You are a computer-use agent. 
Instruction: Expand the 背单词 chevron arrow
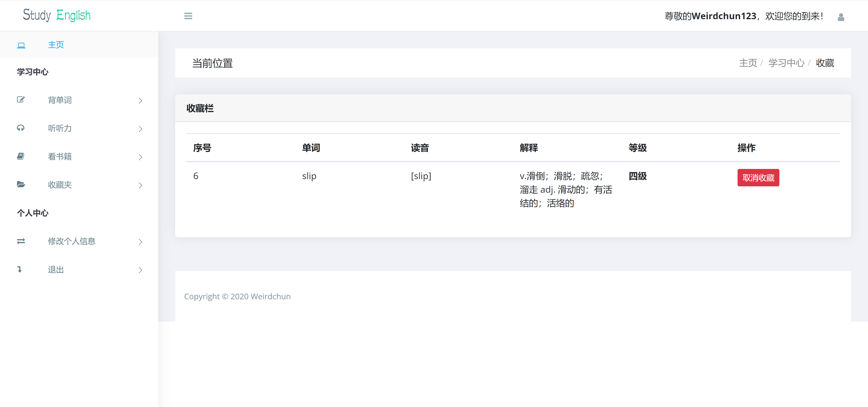tap(140, 101)
